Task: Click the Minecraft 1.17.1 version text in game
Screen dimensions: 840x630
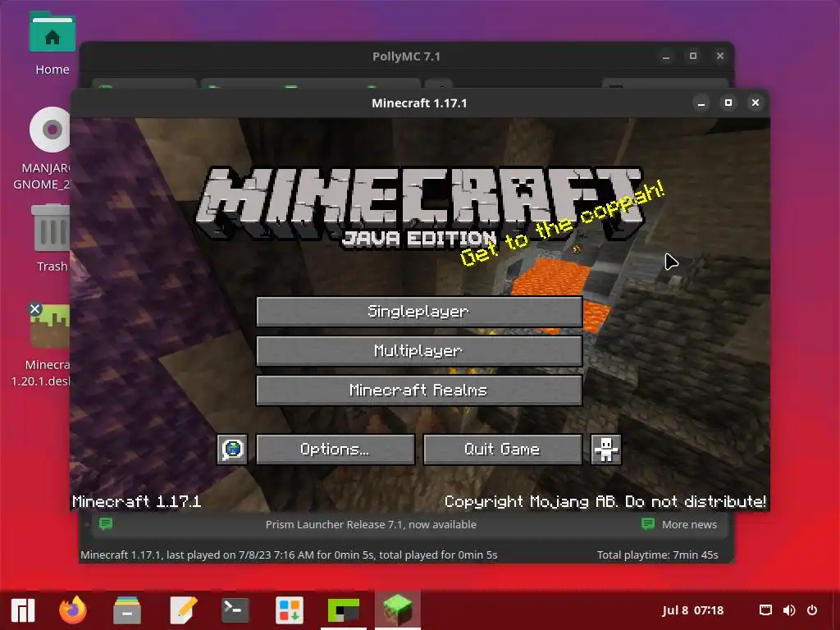Action: coord(137,502)
